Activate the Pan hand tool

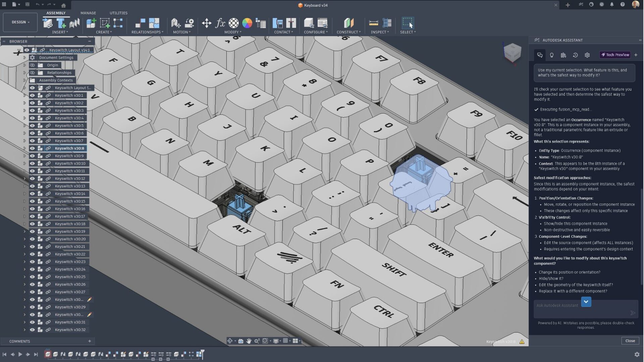pyautogui.click(x=249, y=341)
